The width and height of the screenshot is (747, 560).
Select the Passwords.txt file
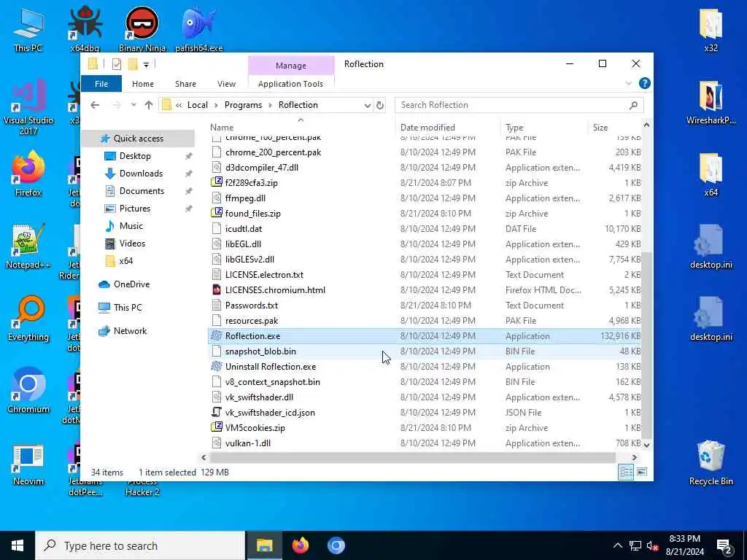coord(424,306)
